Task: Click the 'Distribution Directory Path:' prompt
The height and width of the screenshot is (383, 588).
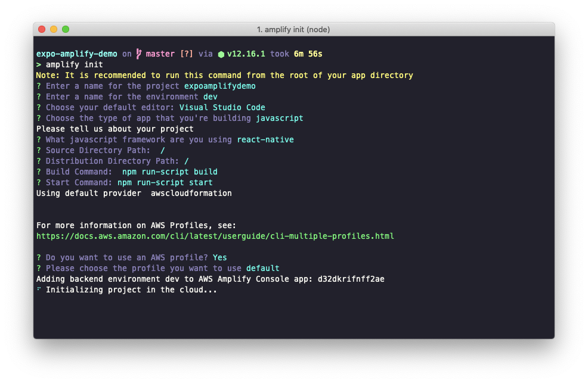Action: click(112, 161)
